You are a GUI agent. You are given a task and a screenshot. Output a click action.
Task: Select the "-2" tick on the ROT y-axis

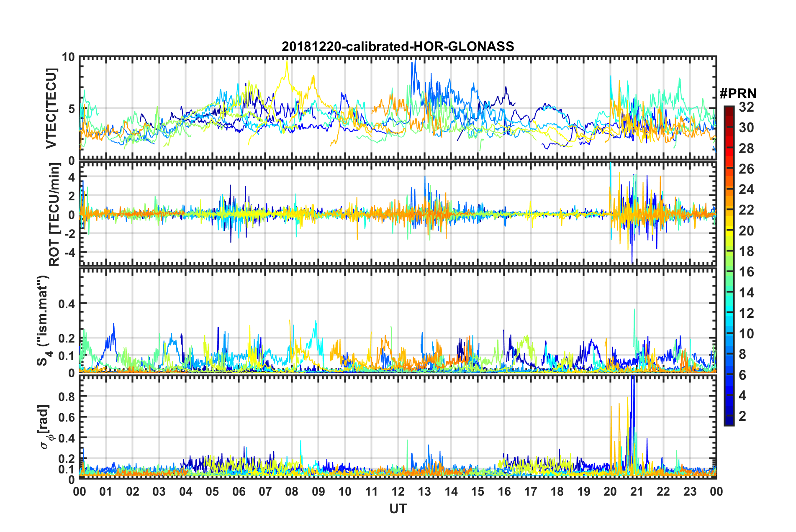click(x=69, y=234)
